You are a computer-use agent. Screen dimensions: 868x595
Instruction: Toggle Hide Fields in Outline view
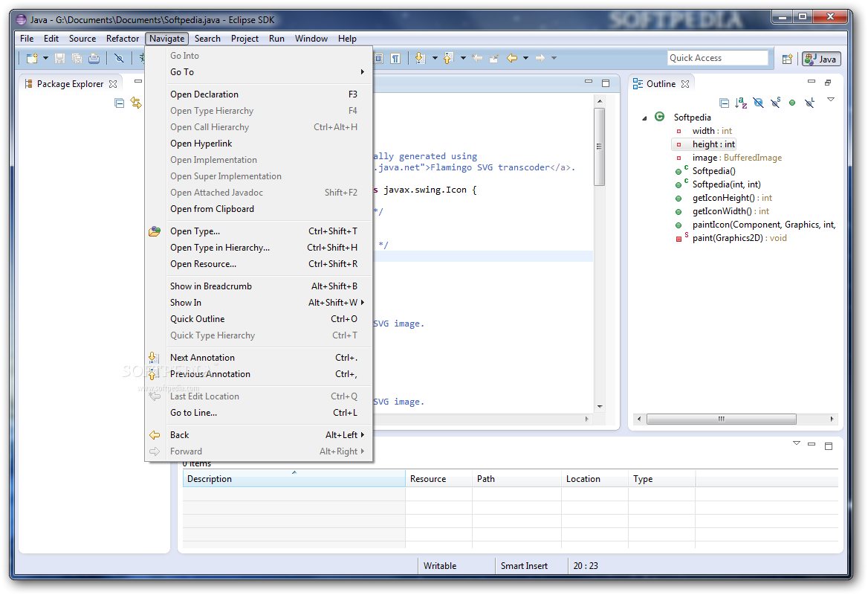[759, 103]
